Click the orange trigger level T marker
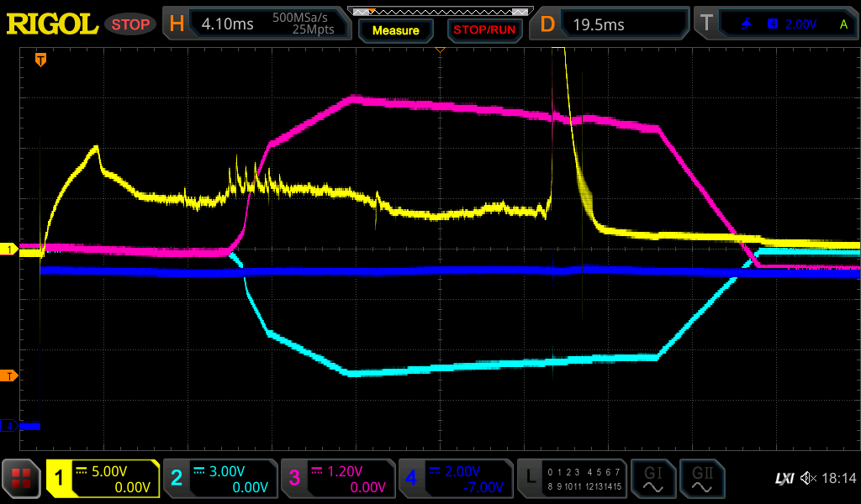861x504 pixels. click(x=10, y=375)
